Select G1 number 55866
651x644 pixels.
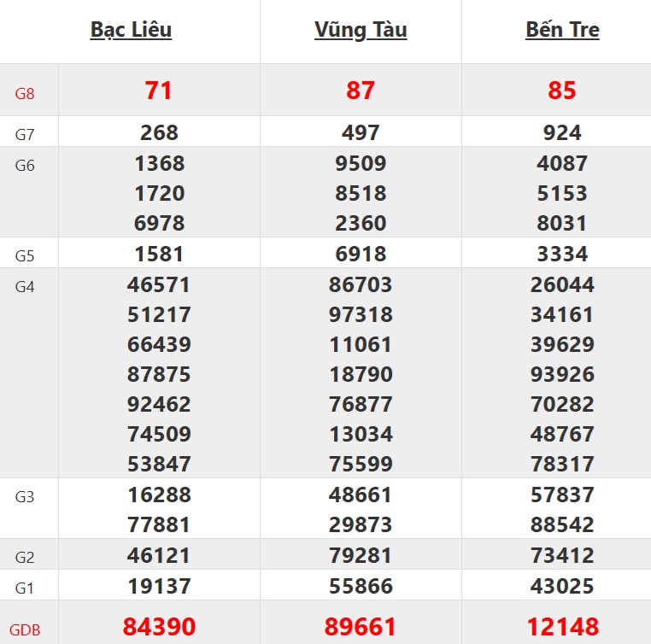coord(361,587)
